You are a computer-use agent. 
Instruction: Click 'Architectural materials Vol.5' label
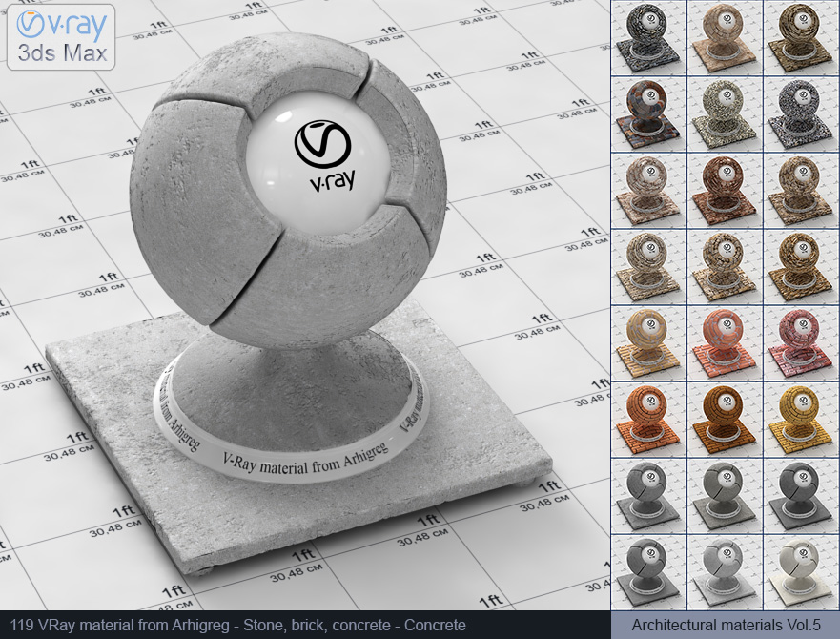[726, 625]
